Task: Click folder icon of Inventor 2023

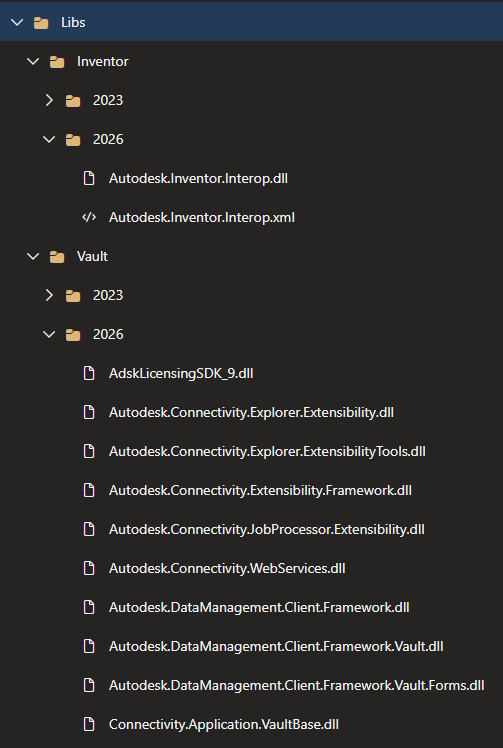Action: (73, 101)
